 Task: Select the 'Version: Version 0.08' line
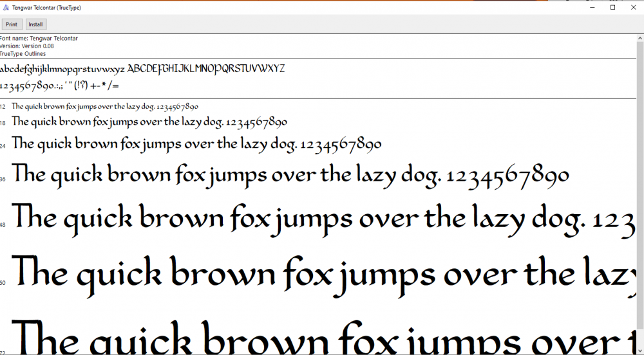click(x=27, y=46)
